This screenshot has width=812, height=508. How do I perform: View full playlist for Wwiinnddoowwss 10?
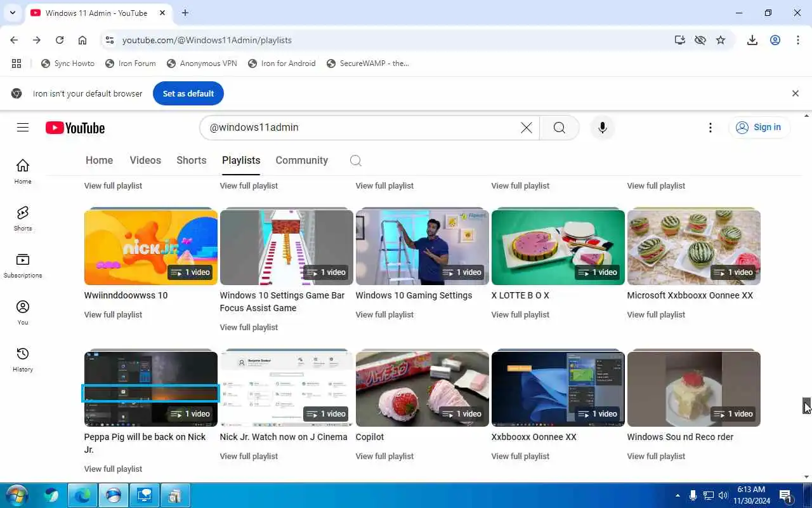(113, 314)
